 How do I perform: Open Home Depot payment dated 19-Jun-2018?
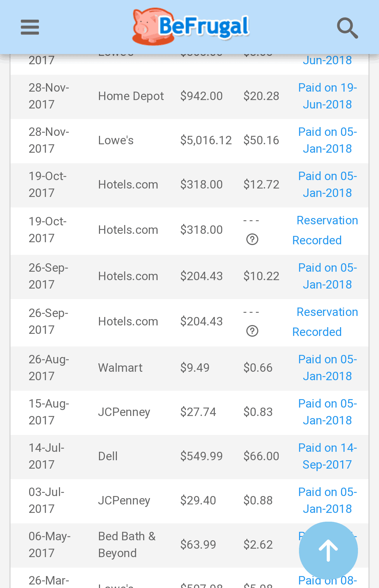click(327, 96)
